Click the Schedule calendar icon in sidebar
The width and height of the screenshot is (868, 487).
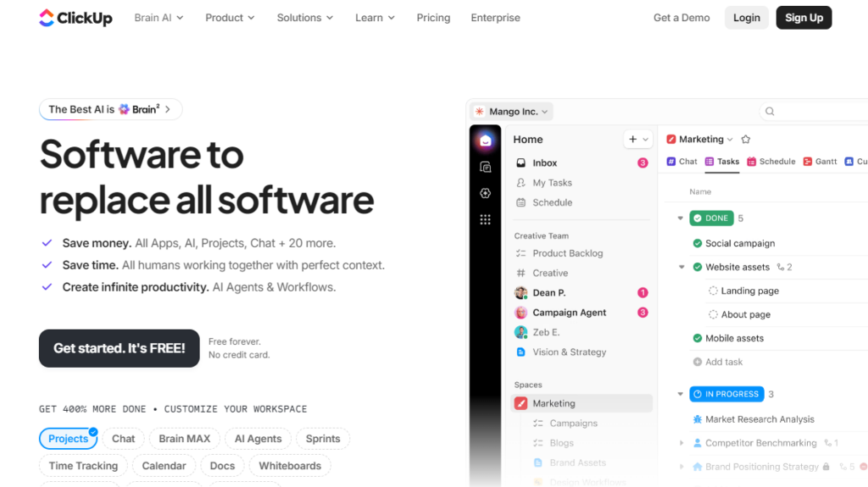tap(521, 202)
